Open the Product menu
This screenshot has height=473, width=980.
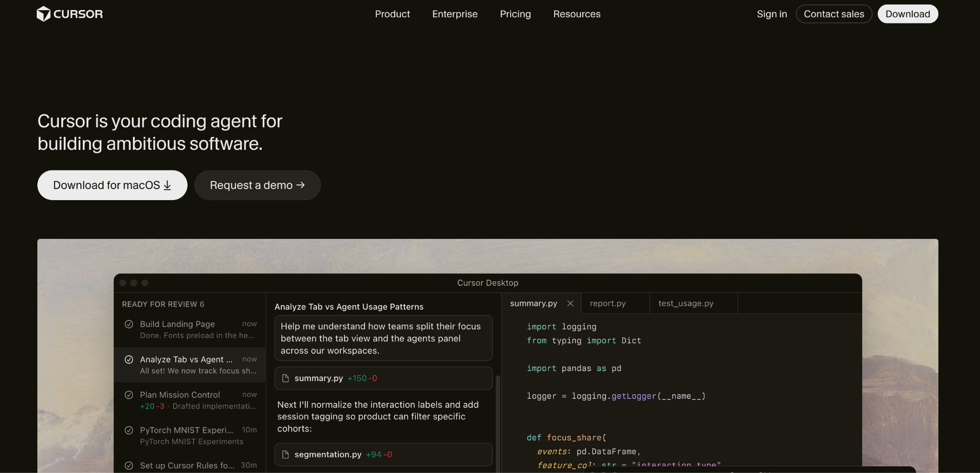(392, 14)
